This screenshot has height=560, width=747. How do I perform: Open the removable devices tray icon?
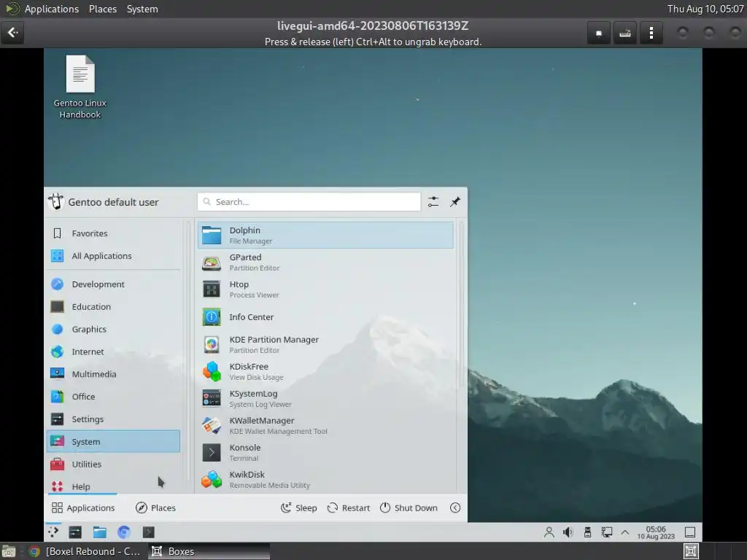pos(587,532)
